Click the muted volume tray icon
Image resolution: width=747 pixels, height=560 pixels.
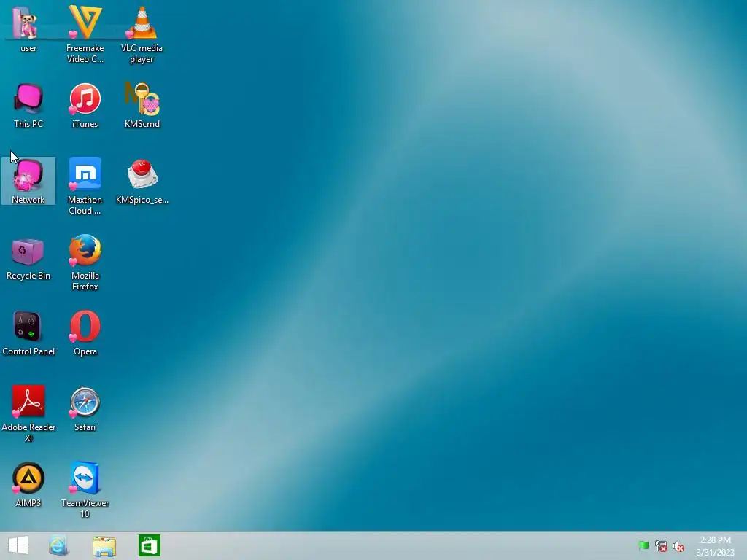tap(678, 546)
